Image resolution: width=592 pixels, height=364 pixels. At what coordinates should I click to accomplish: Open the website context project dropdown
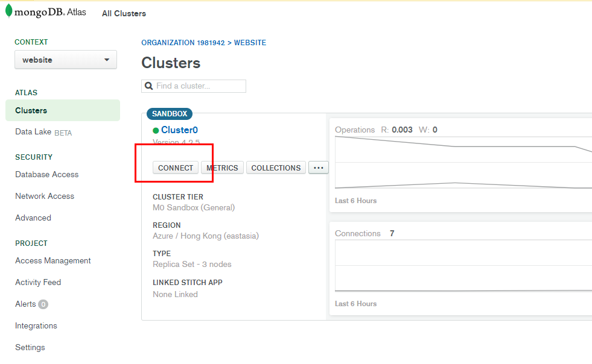pos(65,60)
